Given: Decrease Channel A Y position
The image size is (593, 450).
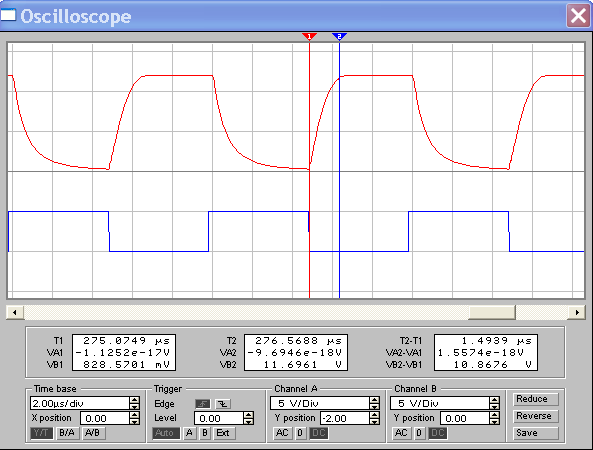Looking at the screenshot, I should [374, 421].
